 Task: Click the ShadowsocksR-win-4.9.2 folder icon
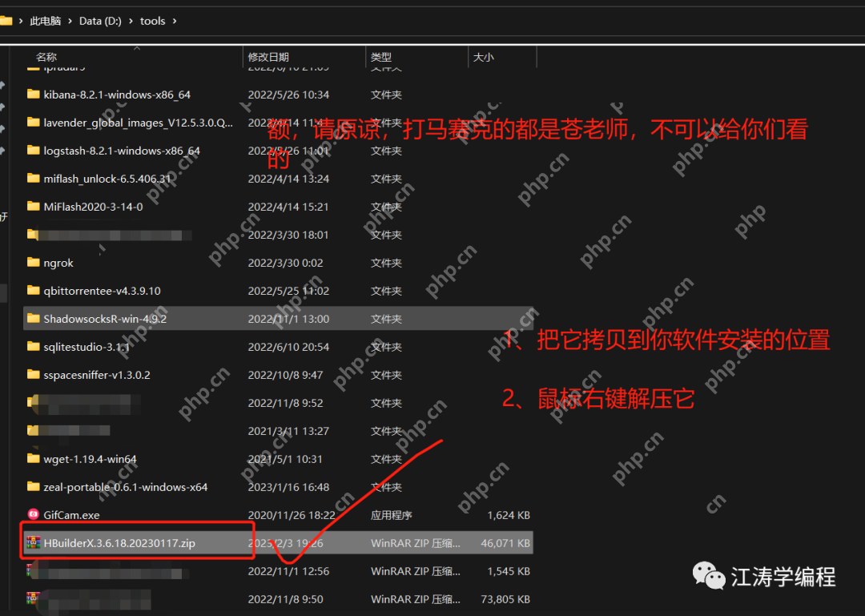pos(33,319)
